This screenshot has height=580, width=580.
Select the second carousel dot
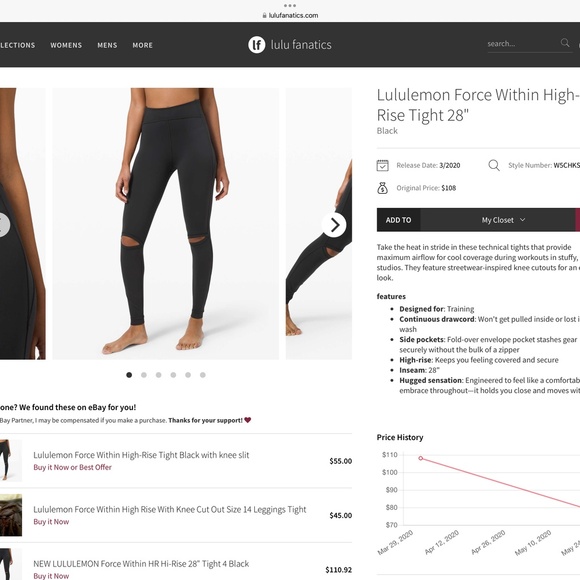[144, 375]
